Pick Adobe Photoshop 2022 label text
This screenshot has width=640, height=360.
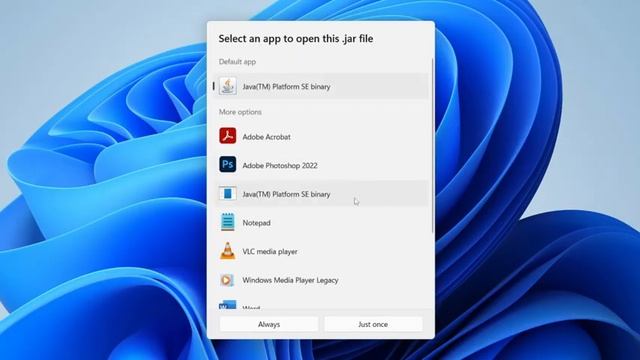(280, 166)
